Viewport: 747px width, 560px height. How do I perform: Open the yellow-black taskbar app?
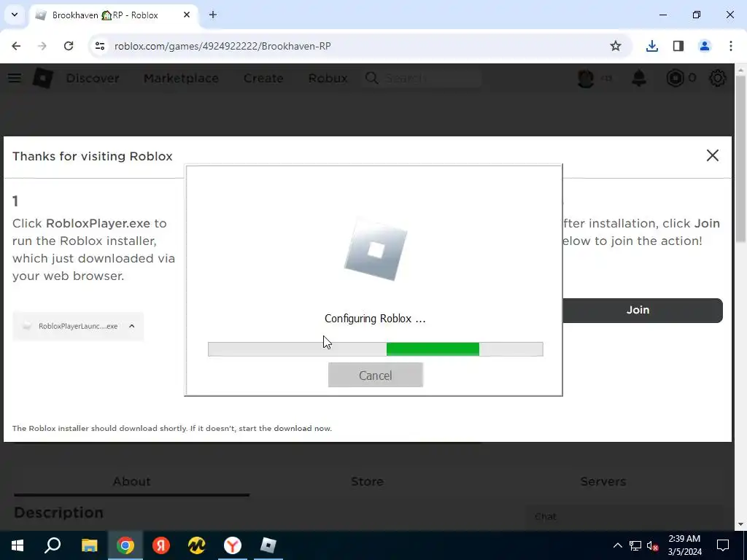click(x=197, y=545)
